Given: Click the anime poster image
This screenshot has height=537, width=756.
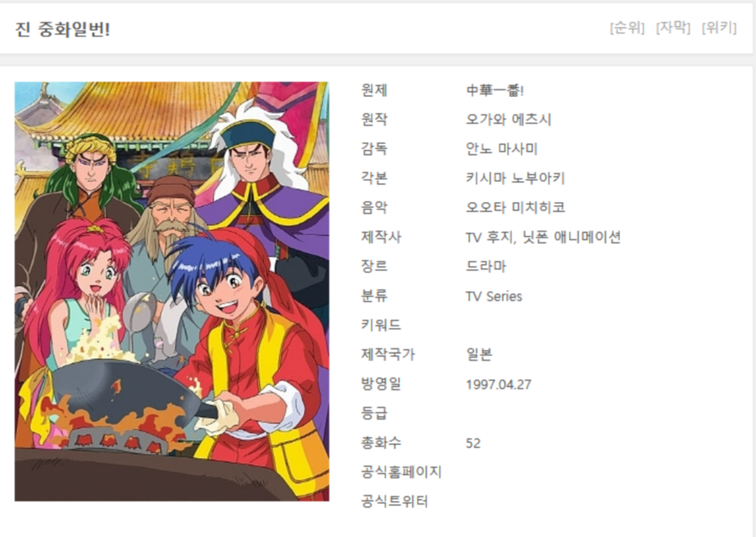Looking at the screenshot, I should [172, 291].
